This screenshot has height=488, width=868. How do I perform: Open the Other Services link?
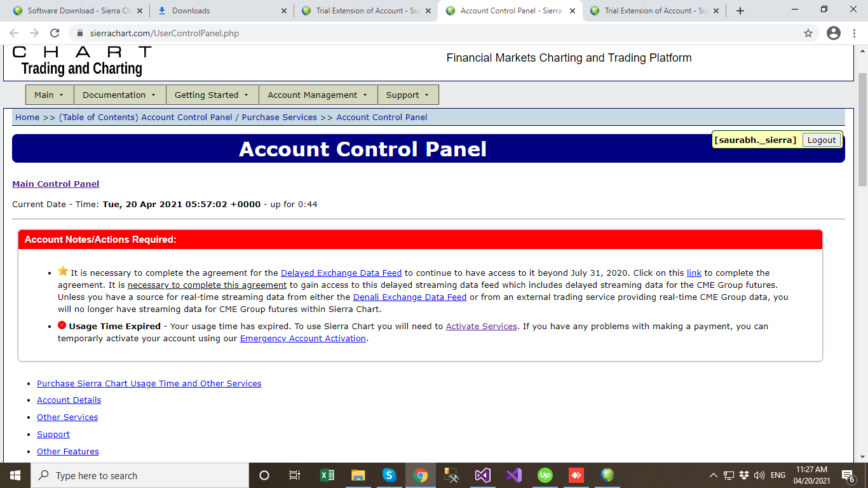(x=67, y=417)
